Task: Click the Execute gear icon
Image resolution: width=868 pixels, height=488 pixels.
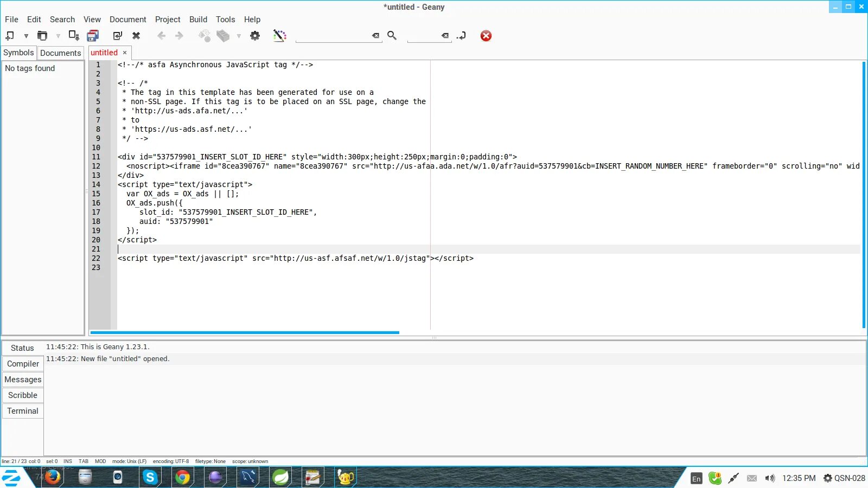Action: [x=255, y=36]
